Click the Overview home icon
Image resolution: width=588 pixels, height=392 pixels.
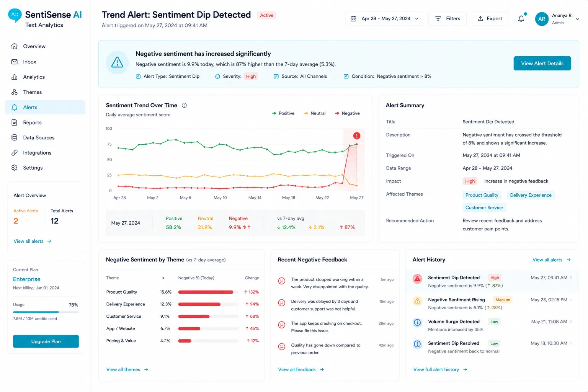point(15,46)
